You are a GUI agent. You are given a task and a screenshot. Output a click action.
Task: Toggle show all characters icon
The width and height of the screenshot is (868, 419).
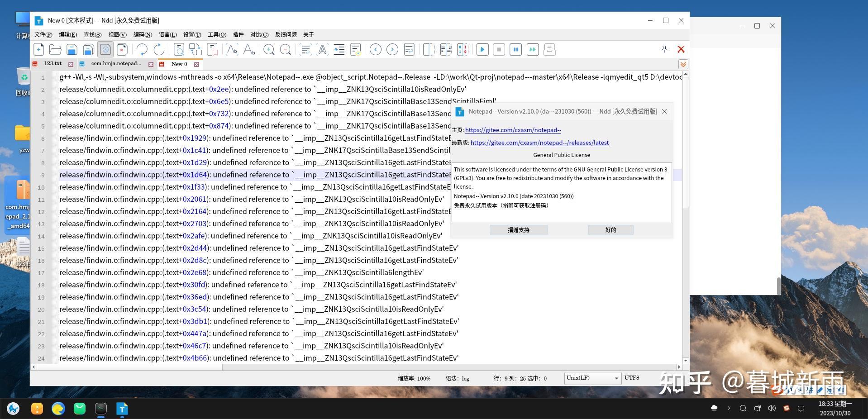[323, 49]
